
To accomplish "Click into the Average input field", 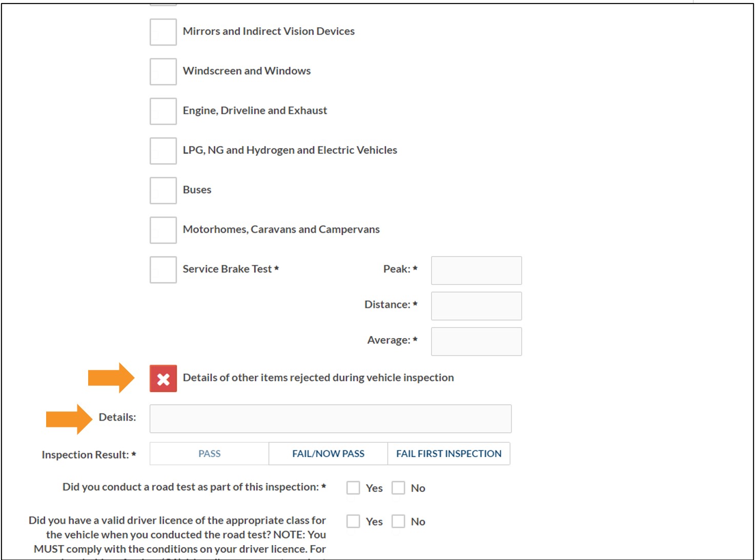I will (476, 341).
